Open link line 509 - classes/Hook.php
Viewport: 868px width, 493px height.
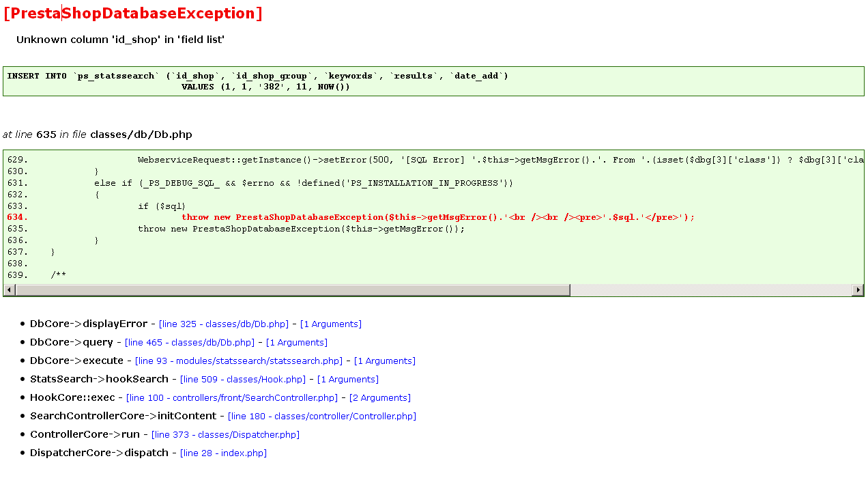click(243, 380)
